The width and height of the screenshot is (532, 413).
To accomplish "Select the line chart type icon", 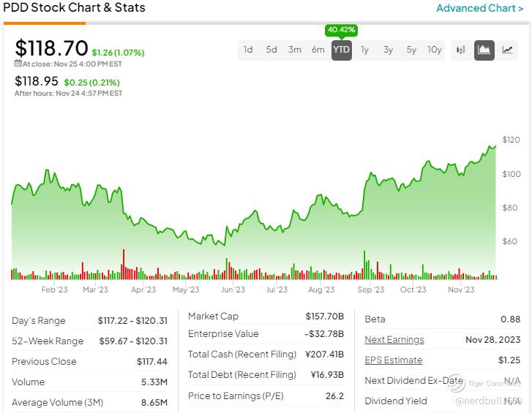I will pos(507,50).
